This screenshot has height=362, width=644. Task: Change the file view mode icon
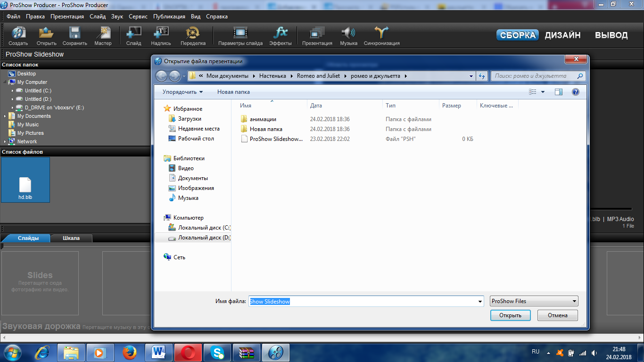533,92
